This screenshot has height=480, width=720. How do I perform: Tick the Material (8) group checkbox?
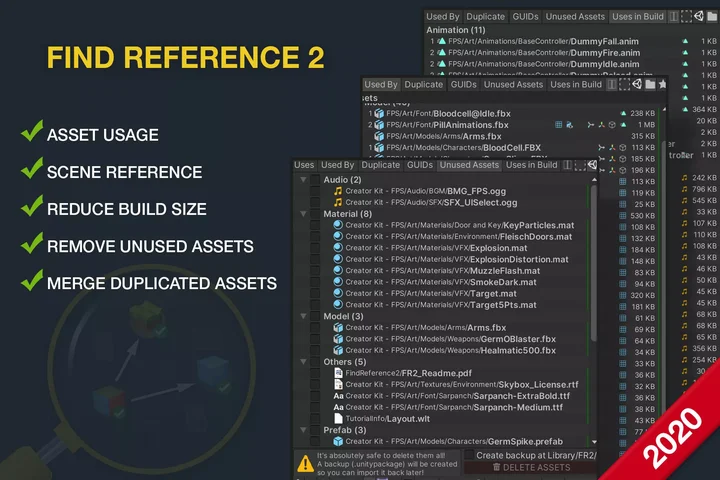[315, 214]
